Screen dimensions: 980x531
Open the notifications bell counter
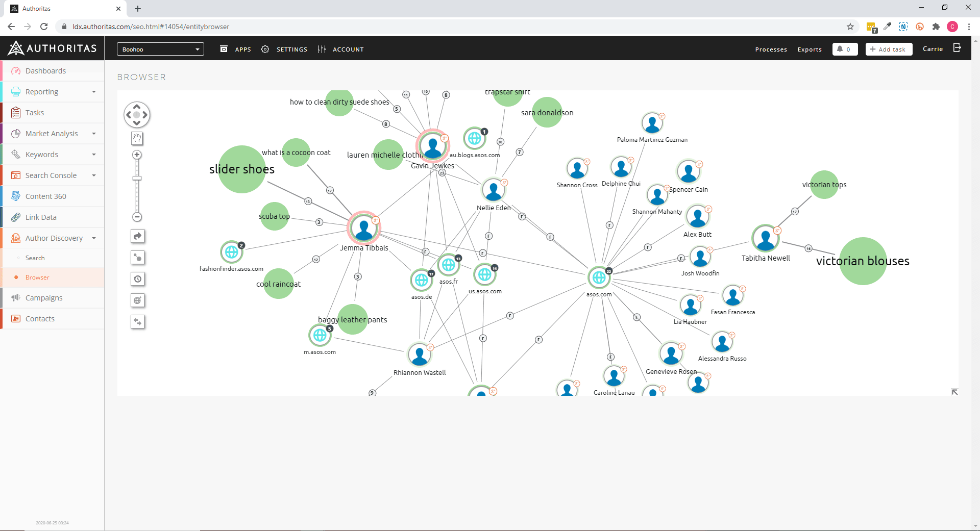click(x=845, y=49)
